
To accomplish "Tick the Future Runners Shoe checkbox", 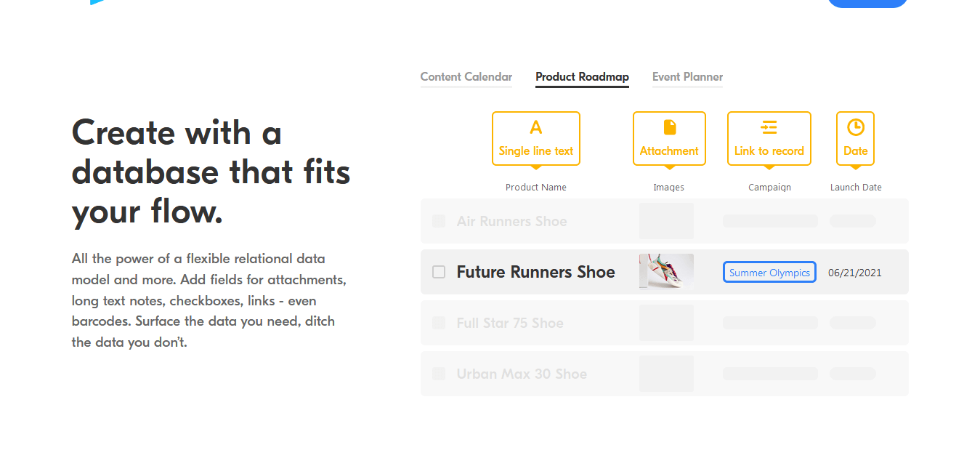I will [x=439, y=272].
